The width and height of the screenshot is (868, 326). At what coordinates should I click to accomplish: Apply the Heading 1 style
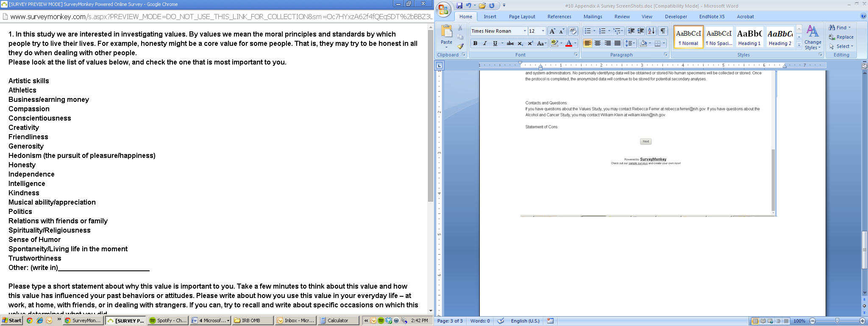click(749, 37)
